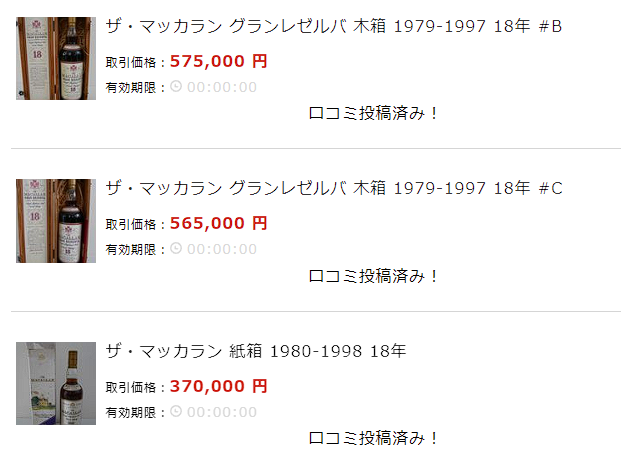The width and height of the screenshot is (621, 459).
Task: Click 取引価格 label in #C listing
Action: [133, 225]
